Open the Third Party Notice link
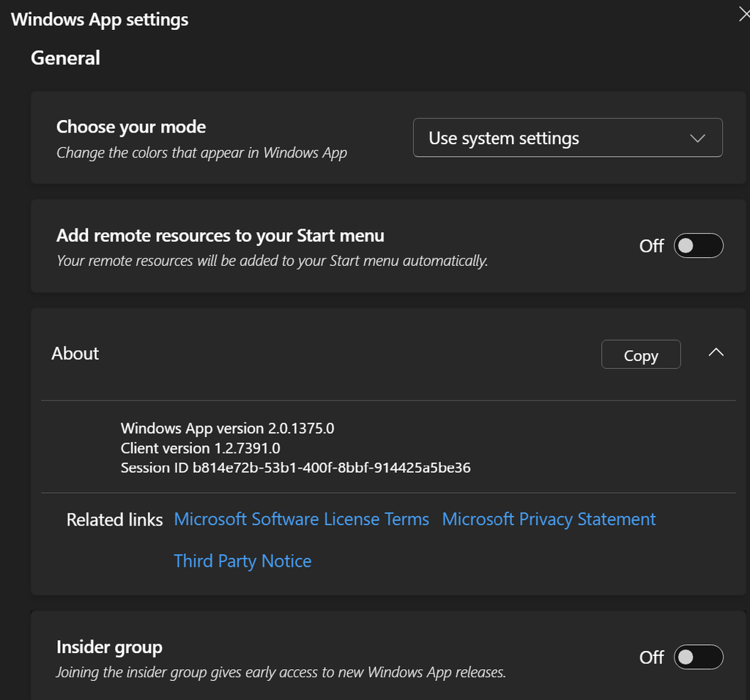750x700 pixels. tap(242, 562)
